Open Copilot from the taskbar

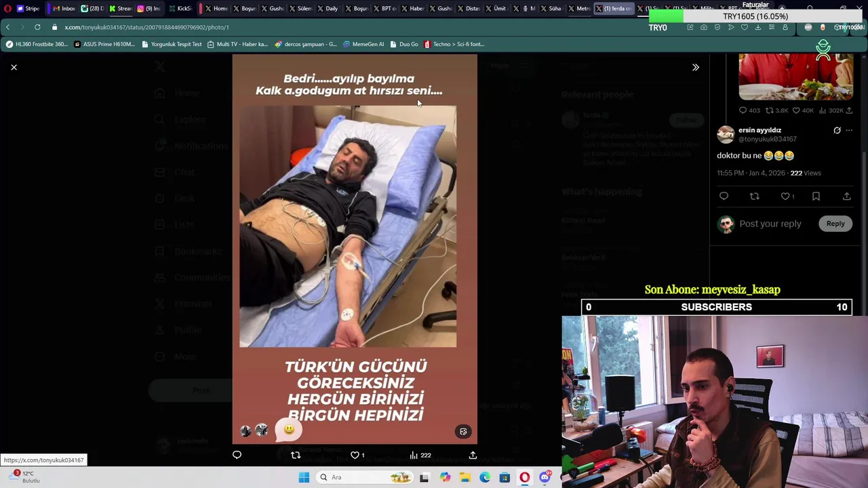(445, 477)
